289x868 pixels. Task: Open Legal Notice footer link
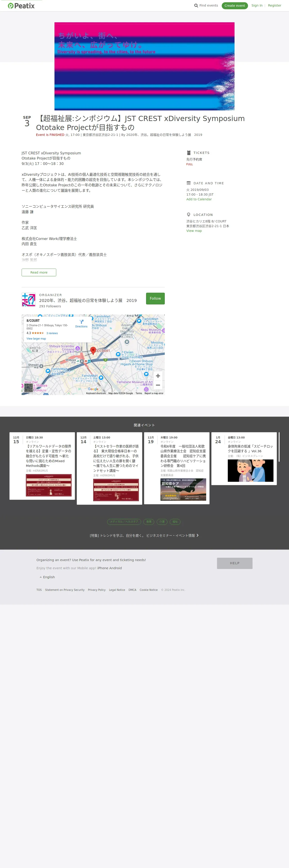point(117,590)
